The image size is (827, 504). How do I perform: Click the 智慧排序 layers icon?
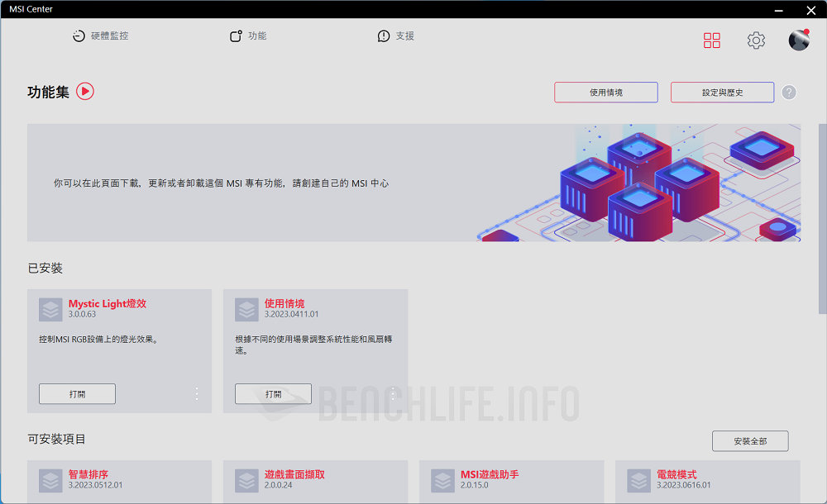coord(51,480)
